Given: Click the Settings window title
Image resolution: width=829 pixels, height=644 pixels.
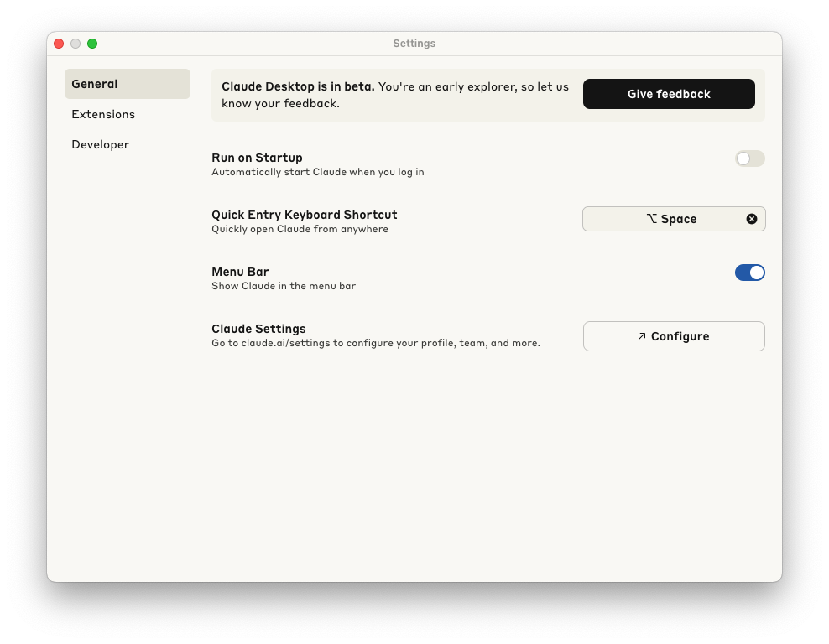Looking at the screenshot, I should click(414, 43).
